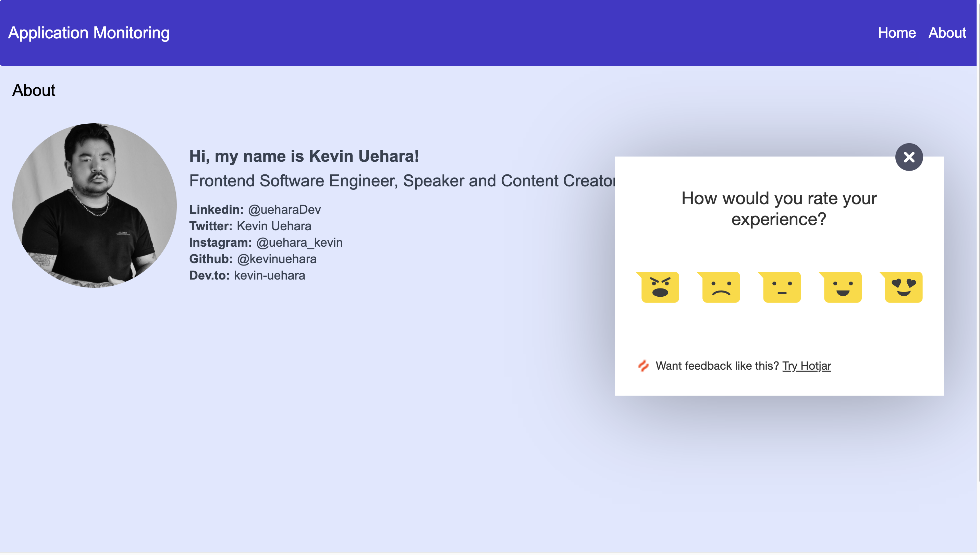Viewport: 980px width, 555px height.
Task: Open the Linkedin @ueharaDev link
Action: click(284, 210)
